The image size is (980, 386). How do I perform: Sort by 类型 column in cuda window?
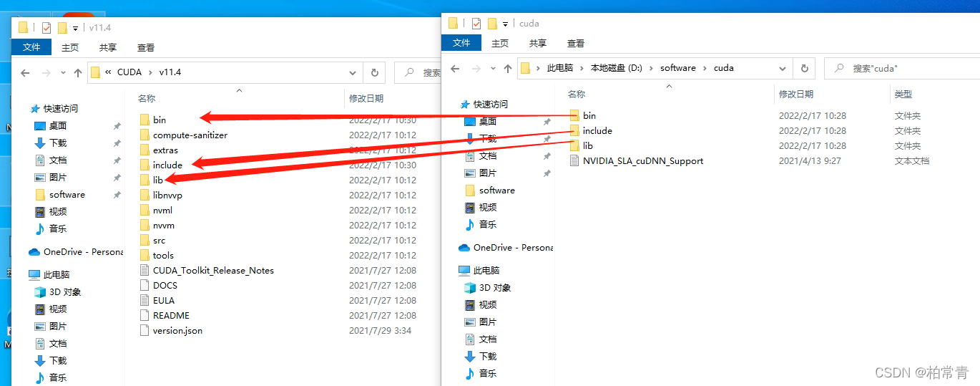pos(903,94)
